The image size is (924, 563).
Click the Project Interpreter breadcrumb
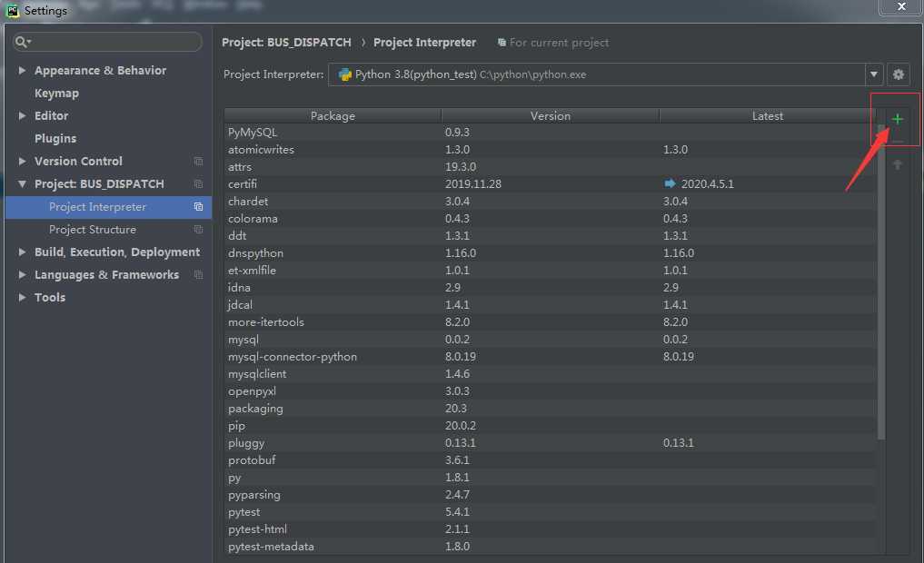tap(424, 43)
